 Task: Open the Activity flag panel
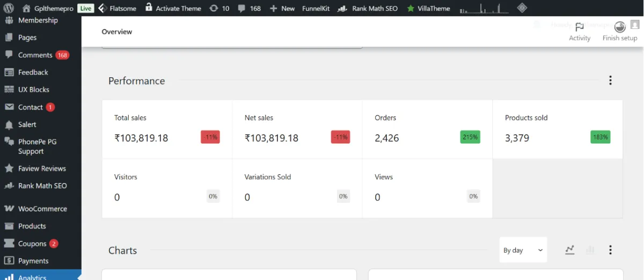580,32
